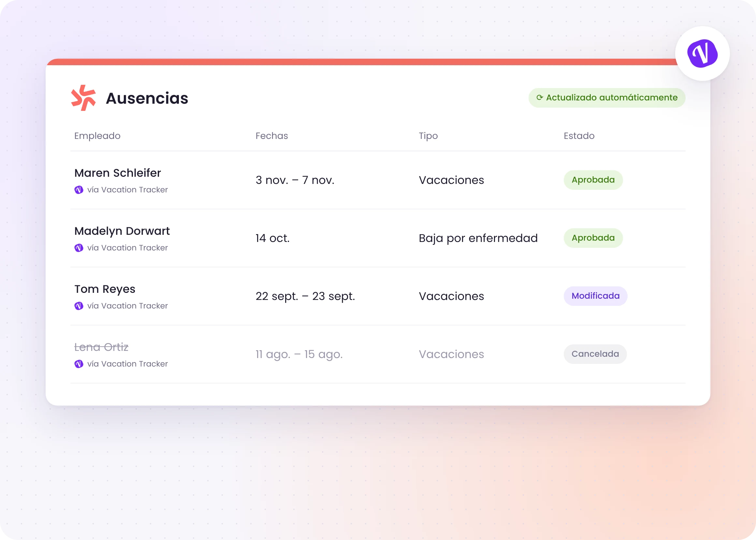The image size is (756, 540).
Task: Click the Modificada status for Tom Reyes
Action: pyautogui.click(x=595, y=296)
